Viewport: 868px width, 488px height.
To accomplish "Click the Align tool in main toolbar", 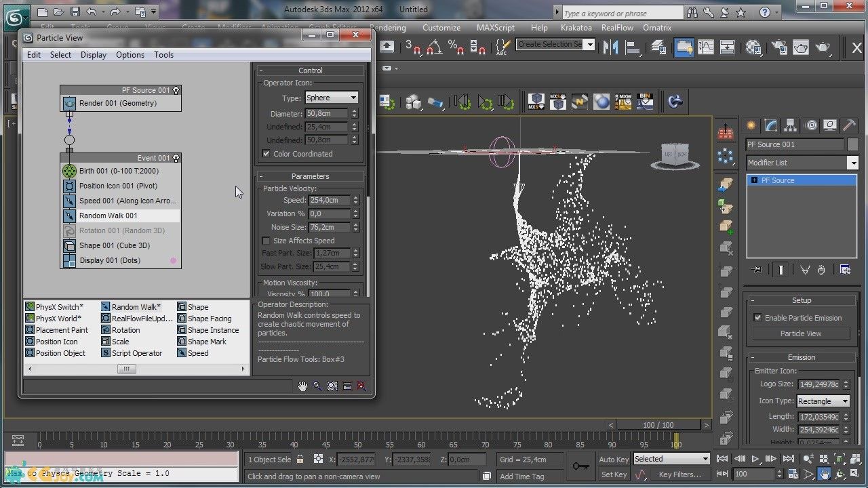I will (633, 47).
